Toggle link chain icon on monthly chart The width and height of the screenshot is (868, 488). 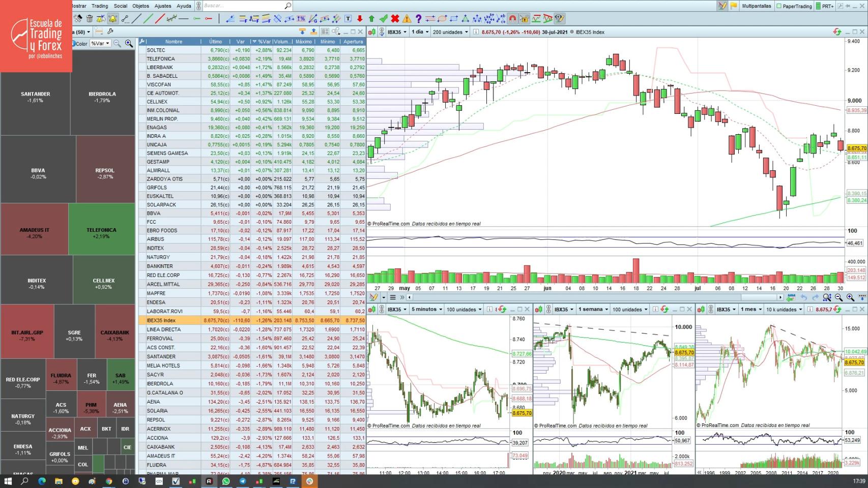711,309
